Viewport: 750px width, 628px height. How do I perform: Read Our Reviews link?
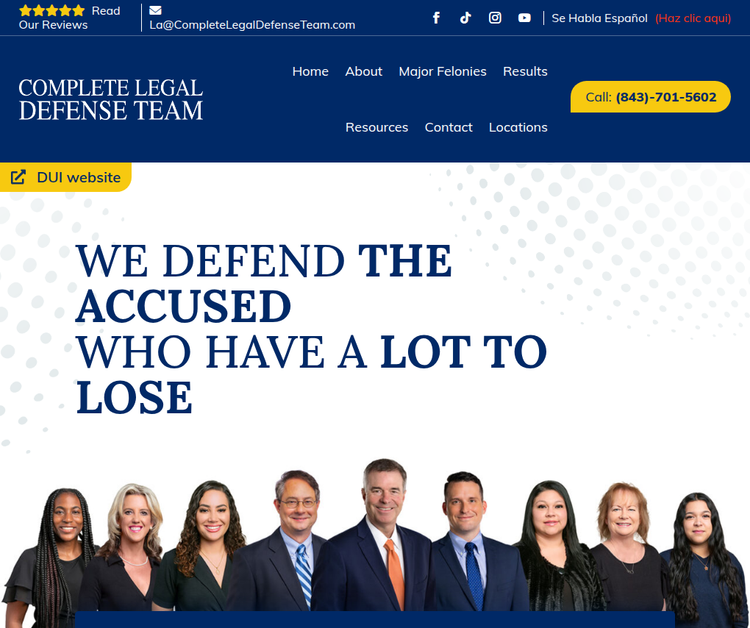point(69,18)
